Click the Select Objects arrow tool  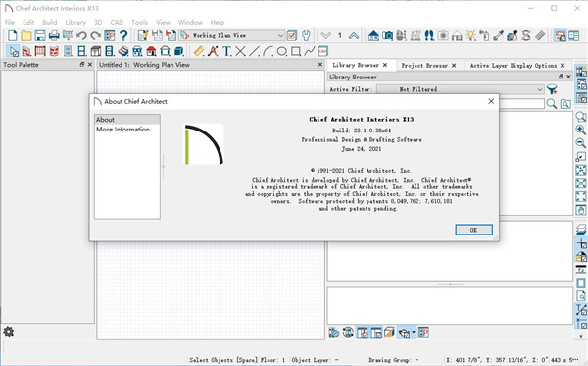pos(14,51)
